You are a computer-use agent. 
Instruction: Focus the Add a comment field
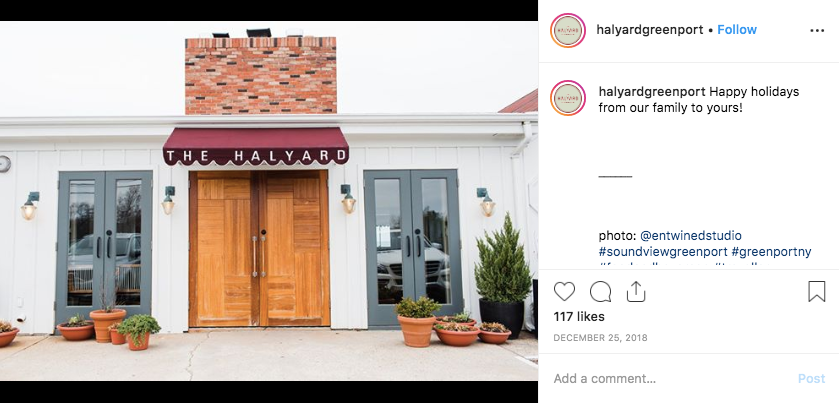click(x=669, y=378)
